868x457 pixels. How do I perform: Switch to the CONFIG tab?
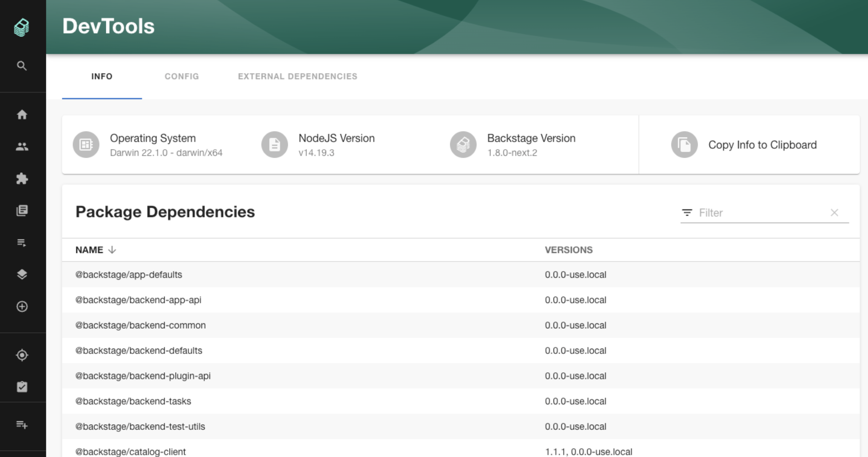(x=182, y=76)
